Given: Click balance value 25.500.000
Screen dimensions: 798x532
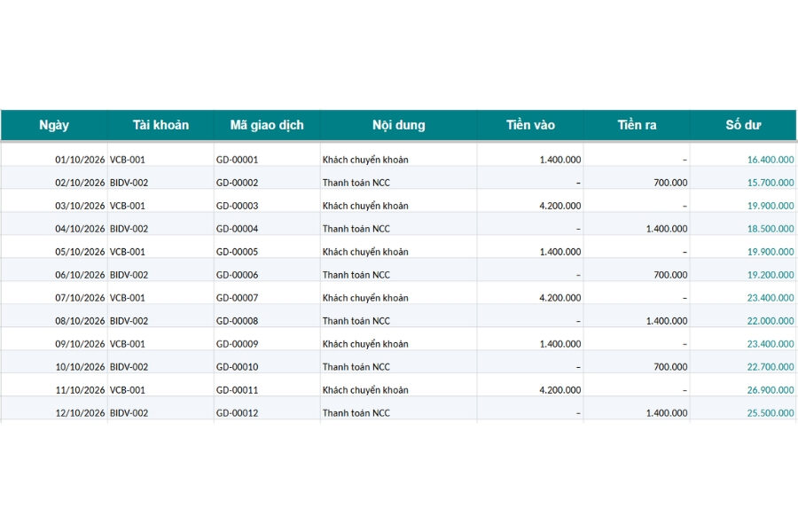Looking at the screenshot, I should pyautogui.click(x=770, y=413).
